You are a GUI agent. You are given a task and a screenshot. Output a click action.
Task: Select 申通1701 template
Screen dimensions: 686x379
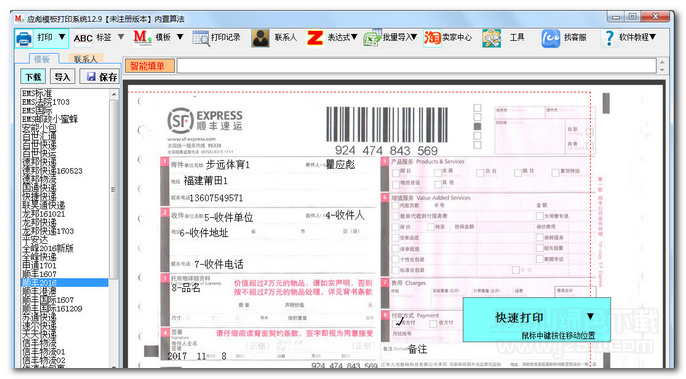click(39, 266)
